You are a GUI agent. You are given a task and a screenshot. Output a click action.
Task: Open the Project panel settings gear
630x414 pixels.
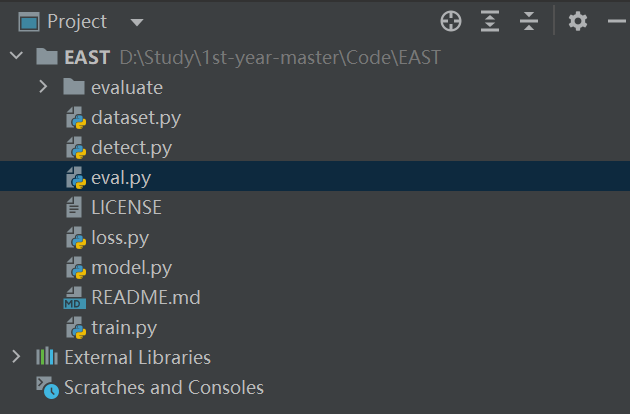(578, 21)
